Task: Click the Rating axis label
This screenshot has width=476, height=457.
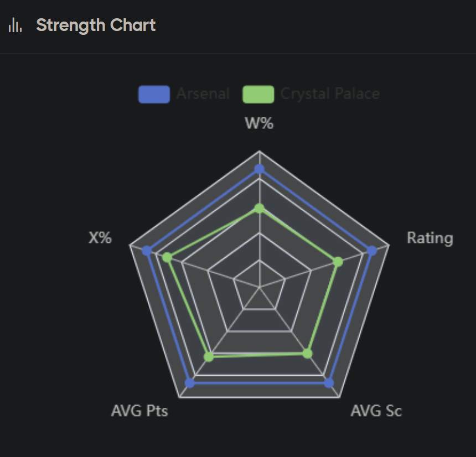Action: [430, 238]
